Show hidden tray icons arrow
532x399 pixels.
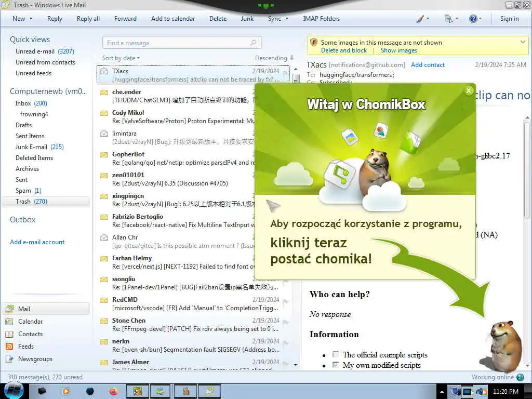[442, 392]
